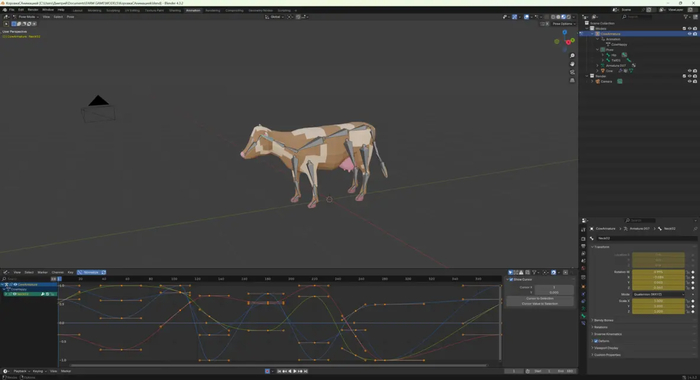Open the rotation Mode Quaternion dropdown
The width and height of the screenshot is (700, 380).
(658, 295)
